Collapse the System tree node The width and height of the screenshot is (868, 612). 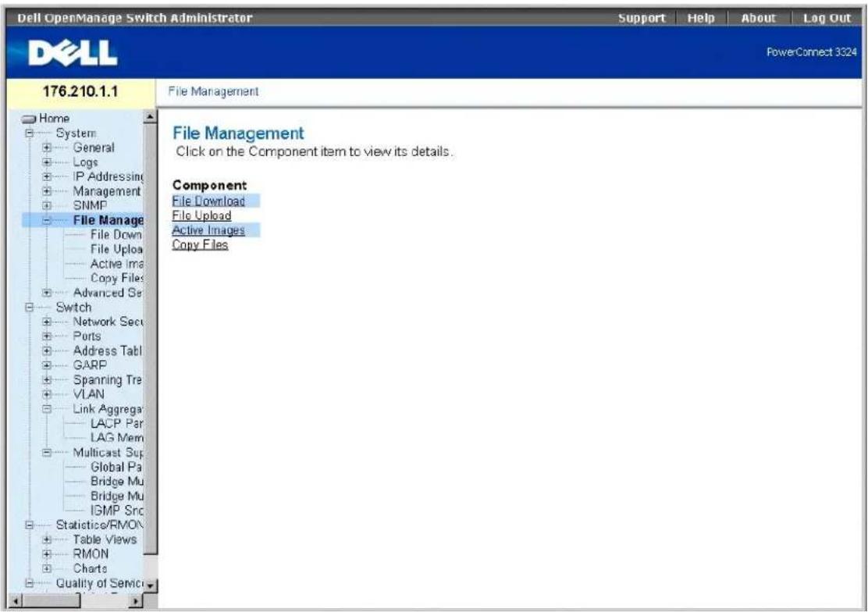[30, 133]
